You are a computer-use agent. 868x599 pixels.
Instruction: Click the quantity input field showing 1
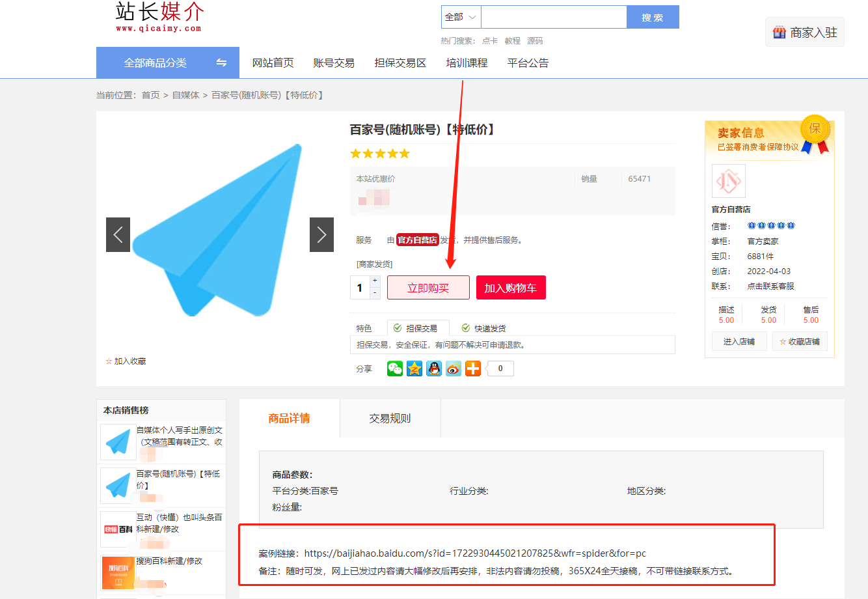pyautogui.click(x=360, y=288)
